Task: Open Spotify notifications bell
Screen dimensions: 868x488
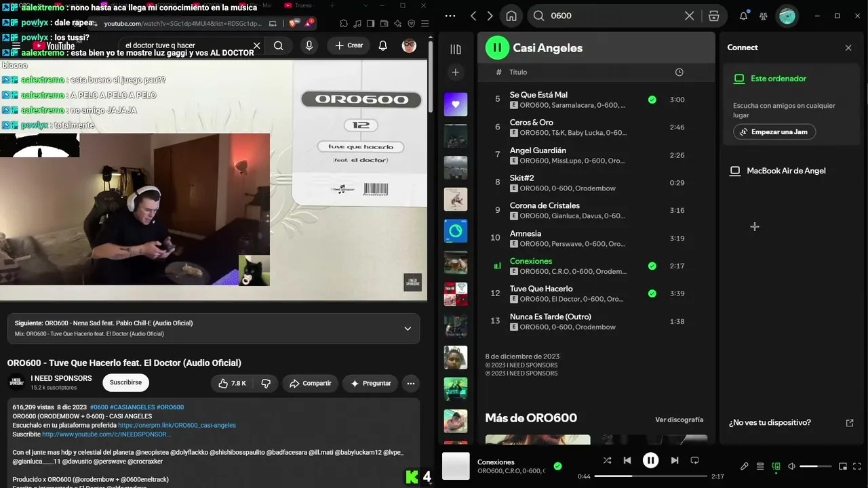Action: (743, 16)
